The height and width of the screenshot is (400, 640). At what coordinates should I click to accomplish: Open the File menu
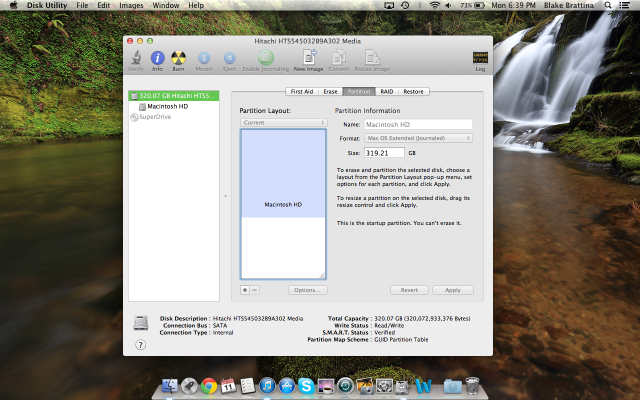coord(82,5)
